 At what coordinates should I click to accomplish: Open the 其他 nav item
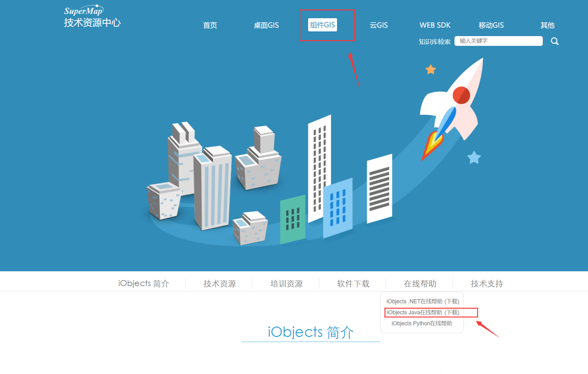tap(547, 25)
